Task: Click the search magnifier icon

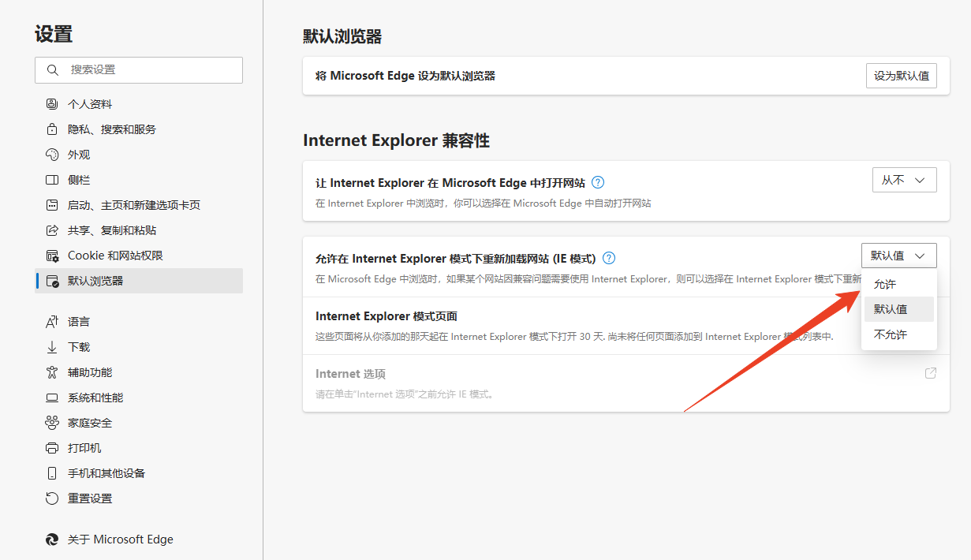Action: click(x=53, y=69)
